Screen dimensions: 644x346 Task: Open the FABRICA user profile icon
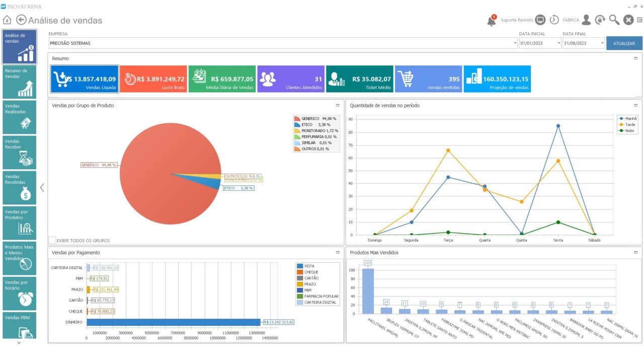click(586, 20)
